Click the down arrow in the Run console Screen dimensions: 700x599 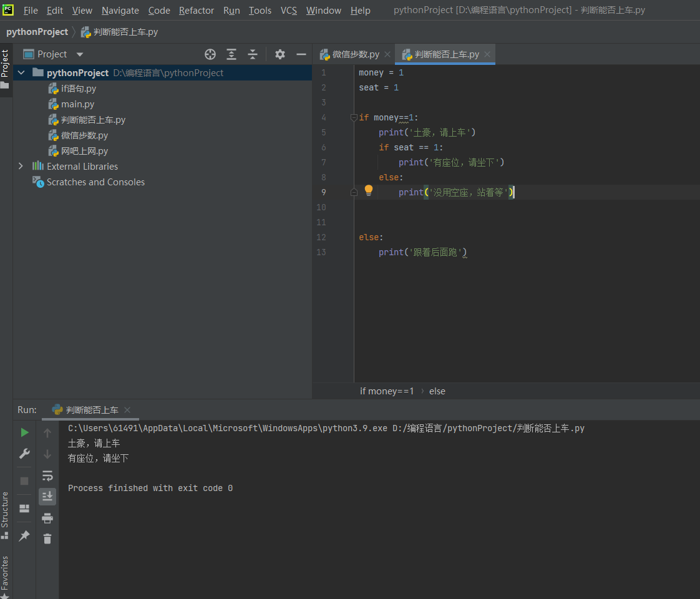click(47, 454)
